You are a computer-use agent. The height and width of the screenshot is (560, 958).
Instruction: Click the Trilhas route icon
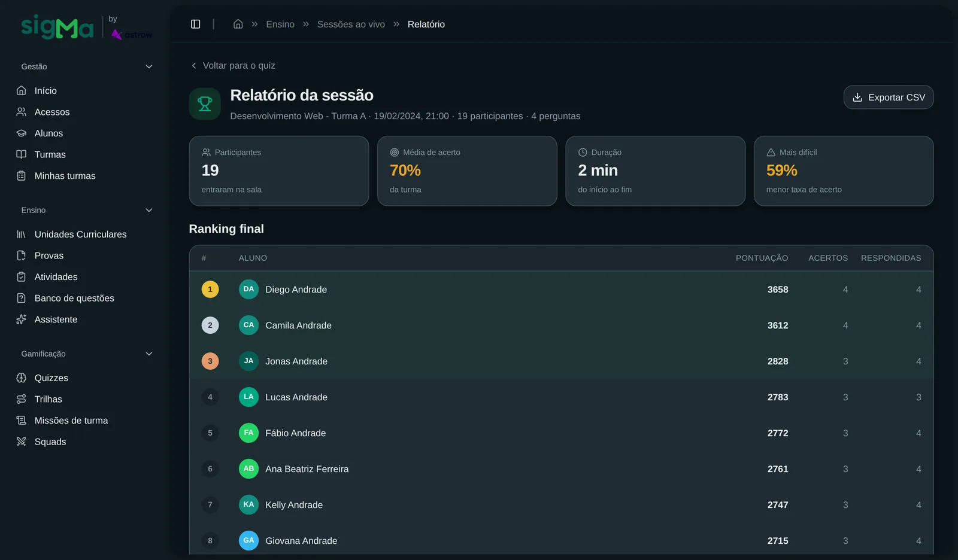pos(22,399)
